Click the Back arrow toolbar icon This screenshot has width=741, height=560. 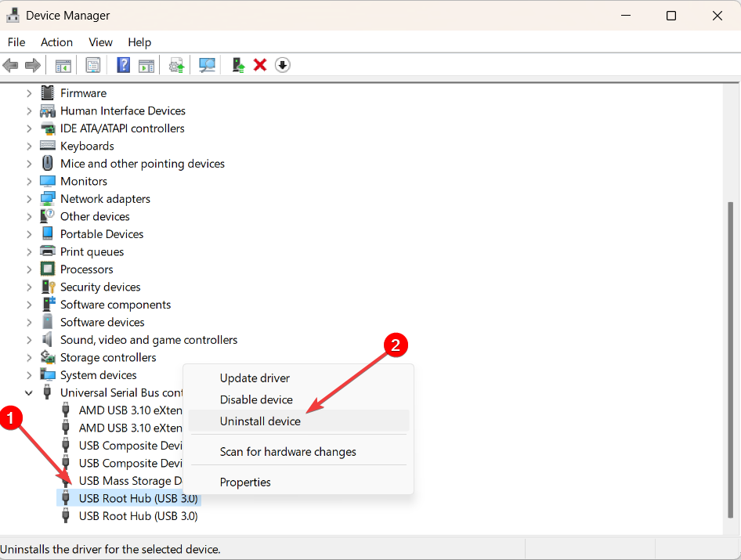(10, 65)
